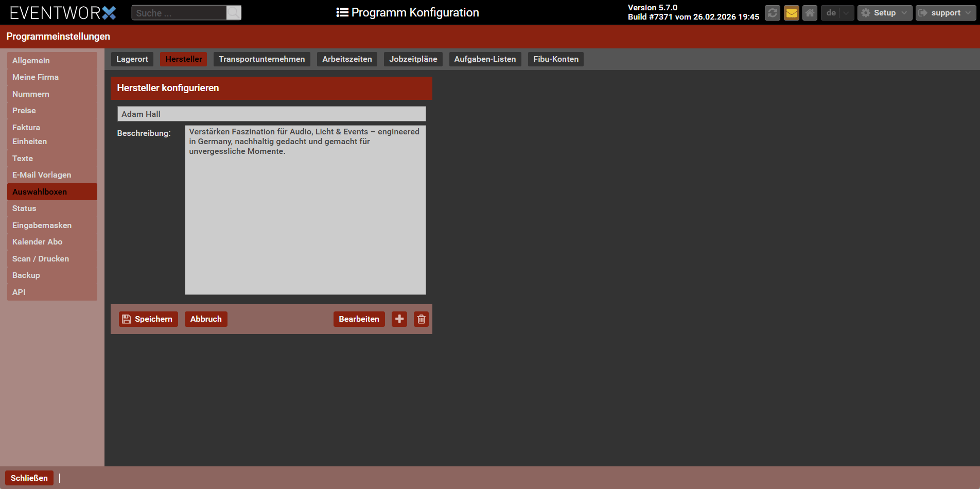
Task: Open E-Mail Vorlagen in sidebar
Action: pyautogui.click(x=42, y=175)
